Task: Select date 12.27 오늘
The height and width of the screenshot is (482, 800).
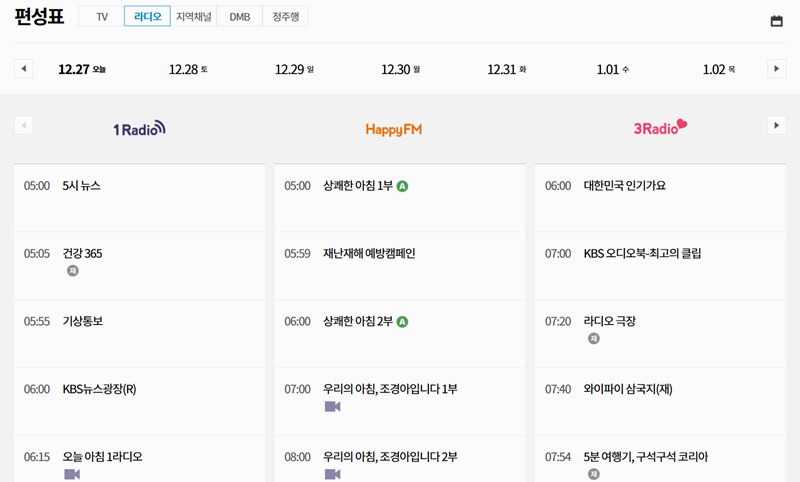Action: pos(82,69)
